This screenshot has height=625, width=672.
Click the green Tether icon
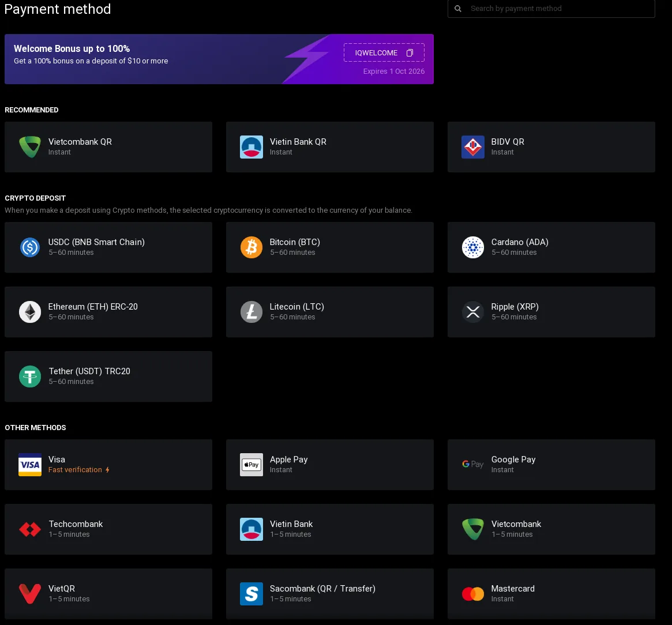pyautogui.click(x=30, y=376)
